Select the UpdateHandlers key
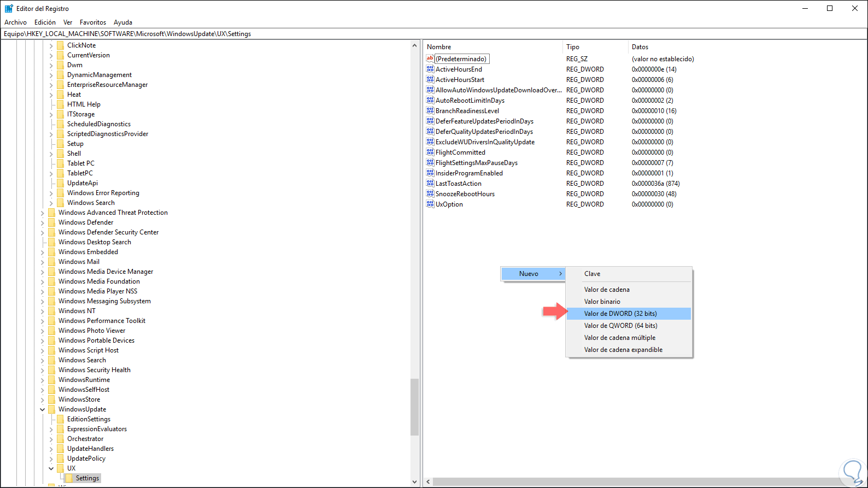The height and width of the screenshot is (488, 868). click(90, 449)
